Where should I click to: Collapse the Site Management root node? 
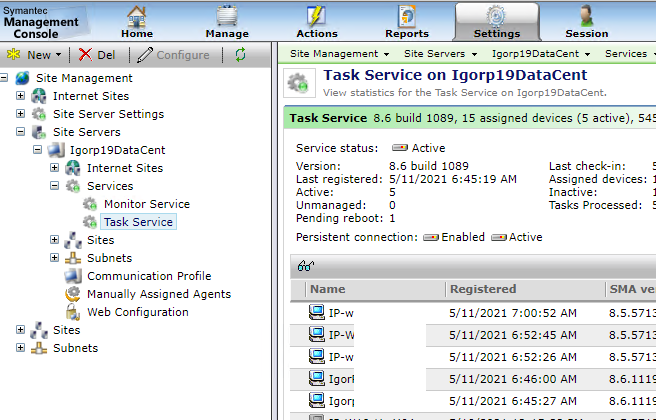pyautogui.click(x=3, y=78)
